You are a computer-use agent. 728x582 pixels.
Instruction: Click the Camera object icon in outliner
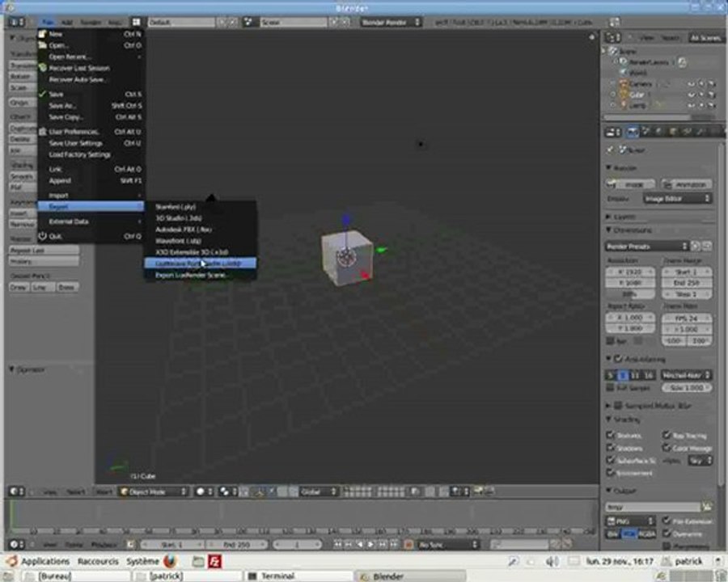pyautogui.click(x=624, y=84)
